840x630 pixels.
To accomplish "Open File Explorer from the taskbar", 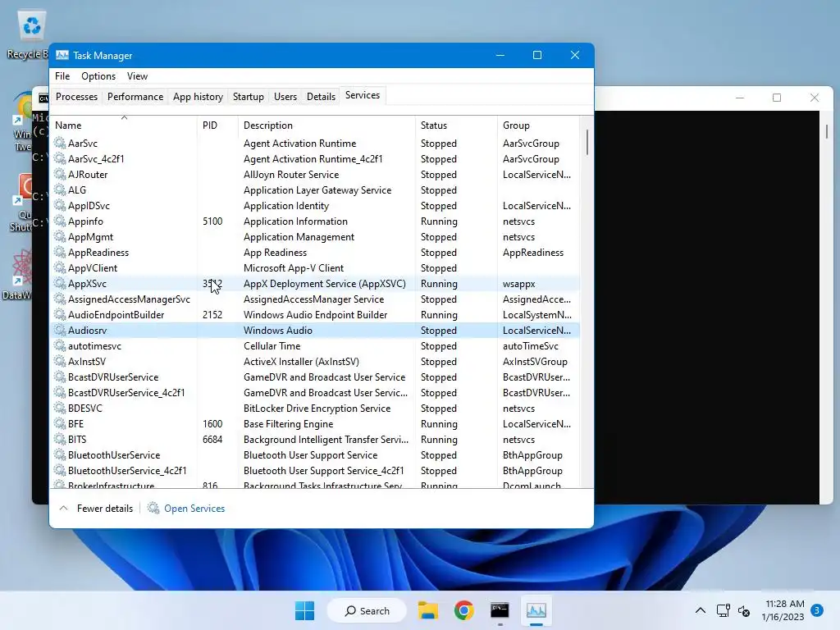I will click(428, 610).
